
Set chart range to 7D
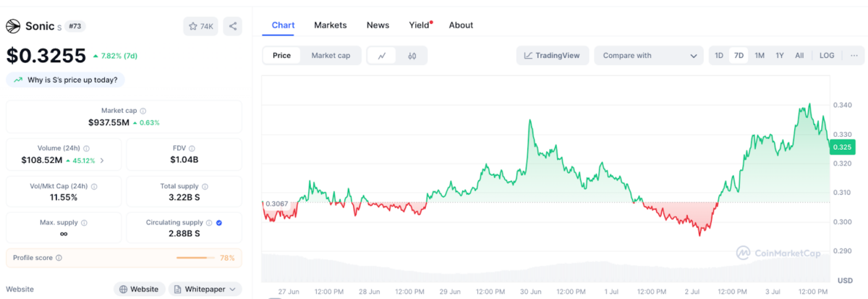coord(739,56)
